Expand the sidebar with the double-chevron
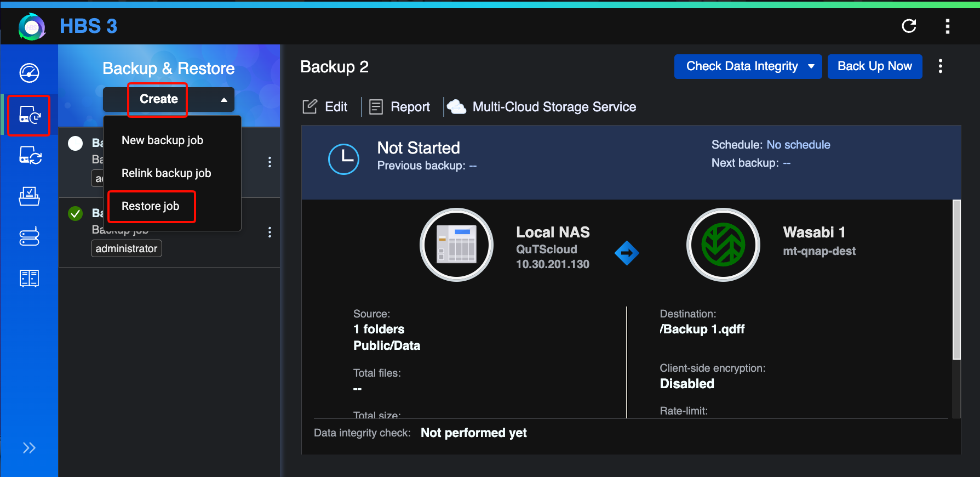980x477 pixels. click(29, 448)
